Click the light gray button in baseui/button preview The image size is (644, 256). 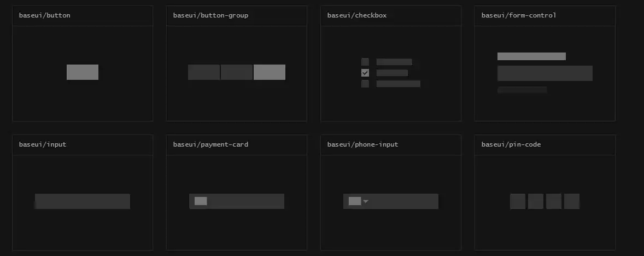tap(83, 72)
